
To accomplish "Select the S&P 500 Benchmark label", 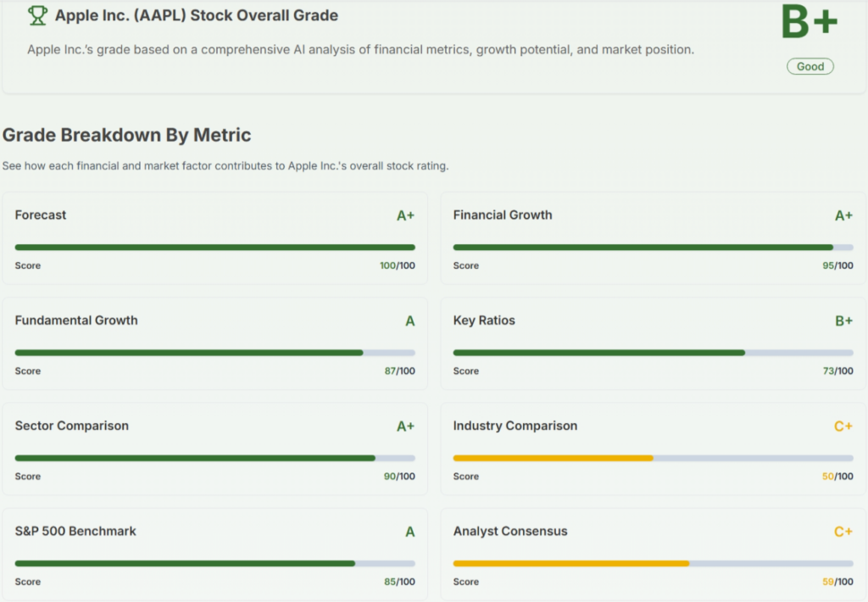I will 75,532.
